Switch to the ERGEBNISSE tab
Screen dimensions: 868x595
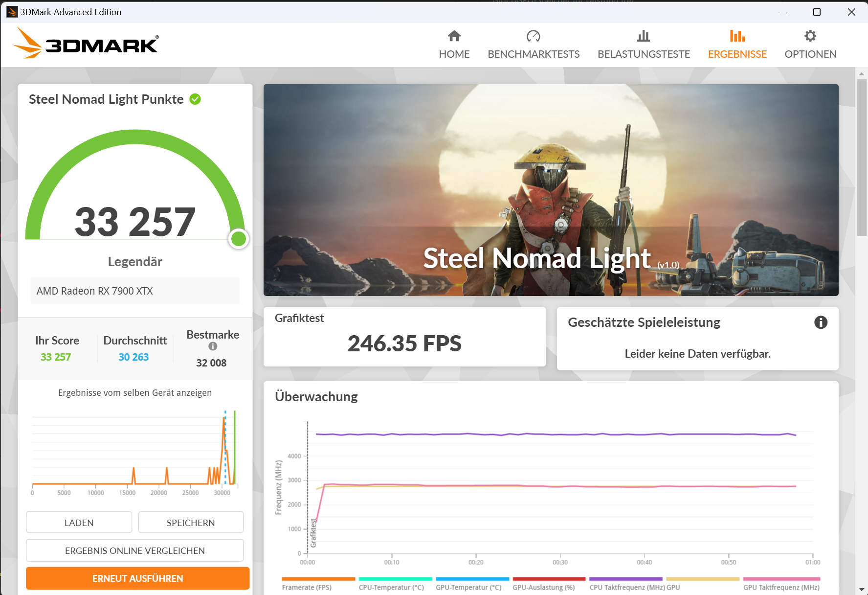[x=737, y=45]
